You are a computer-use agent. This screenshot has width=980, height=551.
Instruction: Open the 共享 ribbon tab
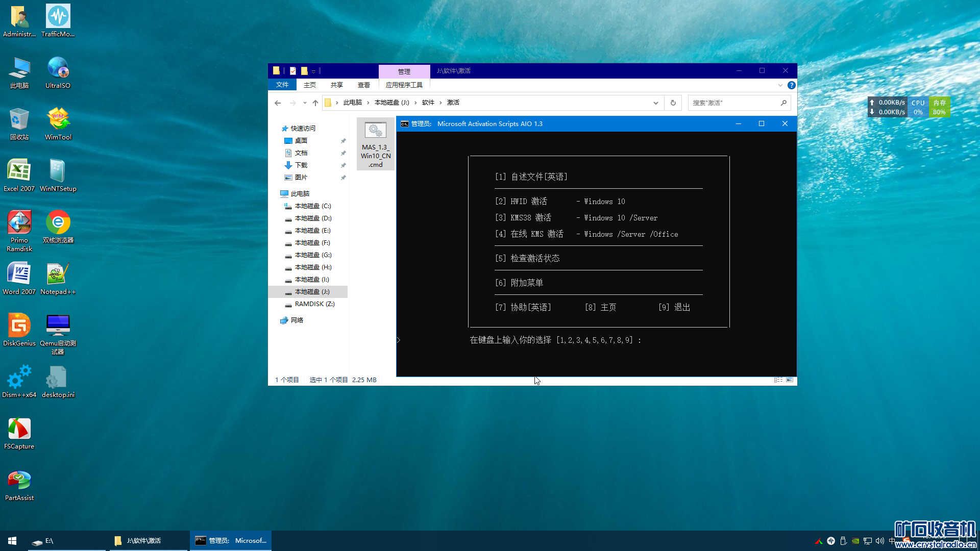(x=336, y=85)
